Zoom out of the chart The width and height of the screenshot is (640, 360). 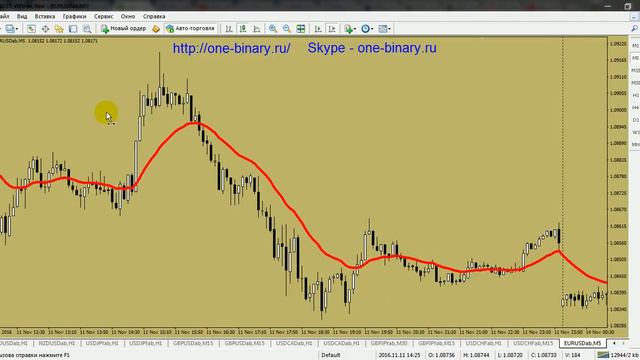pos(287,29)
